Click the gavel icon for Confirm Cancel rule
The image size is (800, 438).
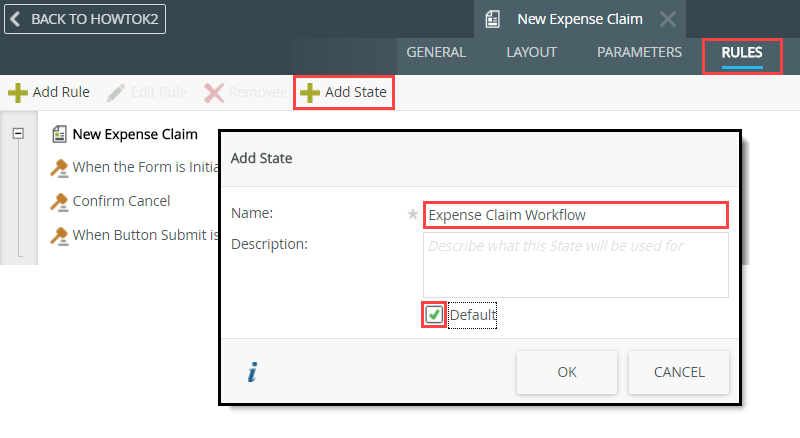tap(59, 201)
